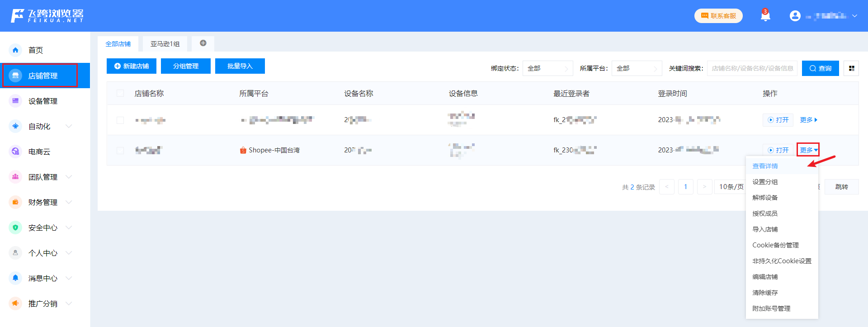This screenshot has height=327, width=868.
Task: Switch to the 全部店铺 tab
Action: pyautogui.click(x=118, y=44)
